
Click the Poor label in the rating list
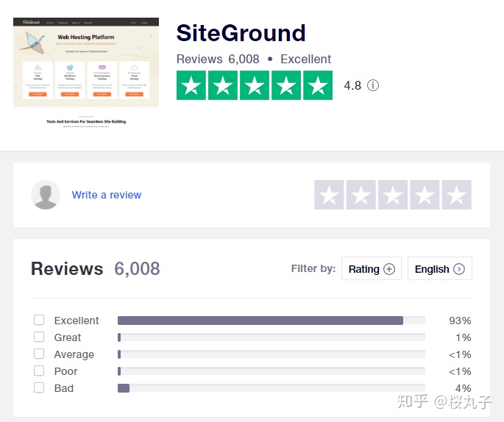click(66, 371)
